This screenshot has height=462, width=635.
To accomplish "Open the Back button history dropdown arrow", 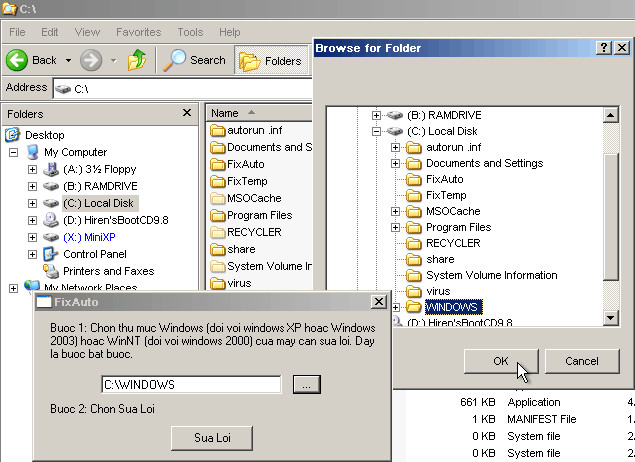I will [x=68, y=61].
